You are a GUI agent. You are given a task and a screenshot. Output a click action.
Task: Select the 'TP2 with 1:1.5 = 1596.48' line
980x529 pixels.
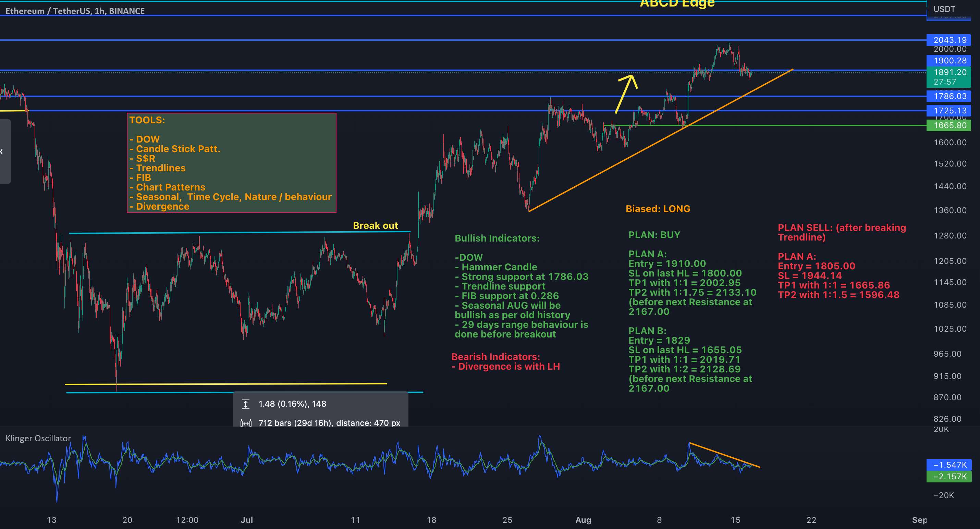tap(838, 295)
